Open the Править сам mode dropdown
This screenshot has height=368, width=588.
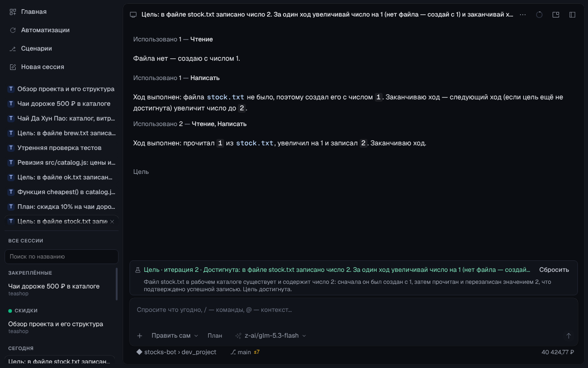(175, 336)
